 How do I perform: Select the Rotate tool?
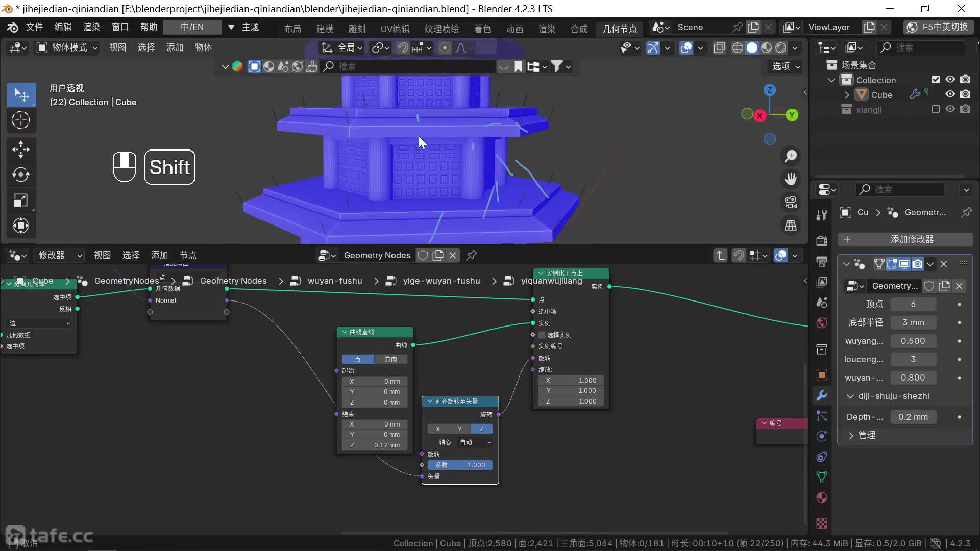point(21,174)
